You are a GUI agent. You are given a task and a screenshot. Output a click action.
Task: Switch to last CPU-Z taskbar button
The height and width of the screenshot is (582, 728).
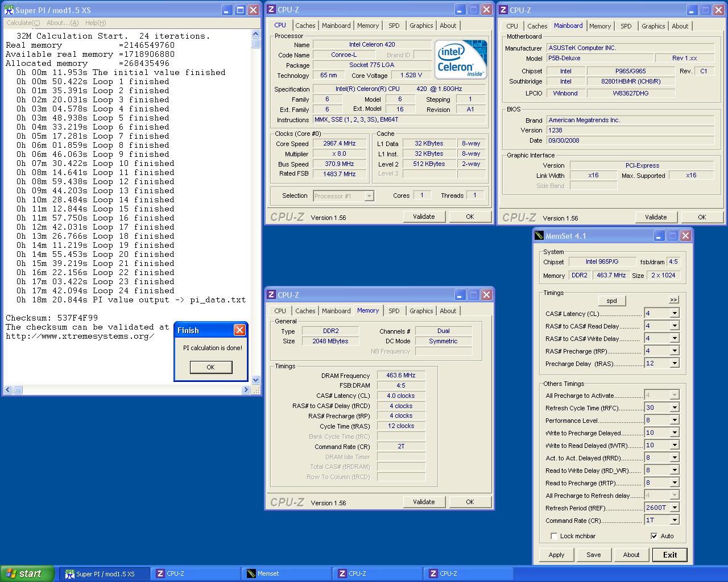click(469, 574)
